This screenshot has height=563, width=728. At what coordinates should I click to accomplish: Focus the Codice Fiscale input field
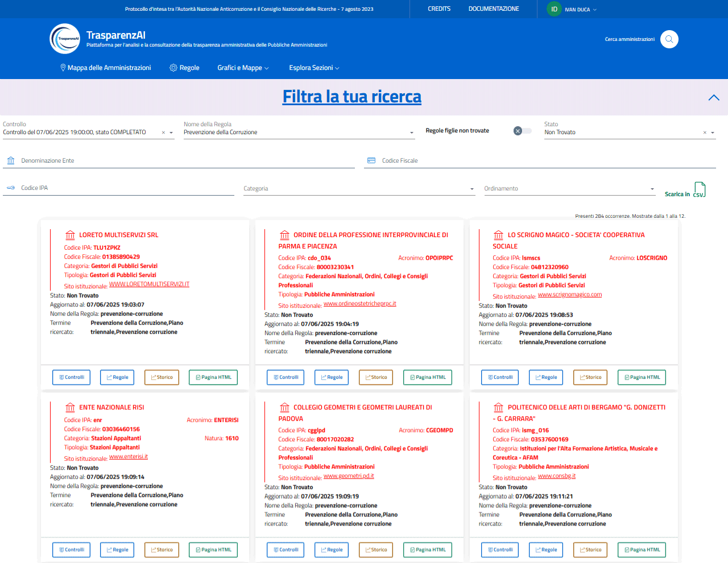[x=540, y=161]
